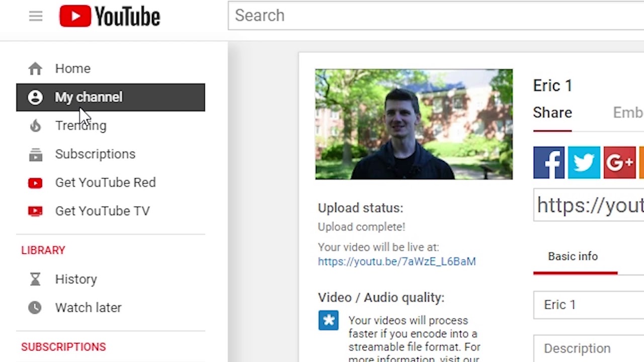Share video via Twitter icon
Image resolution: width=644 pixels, height=362 pixels.
[x=584, y=162]
